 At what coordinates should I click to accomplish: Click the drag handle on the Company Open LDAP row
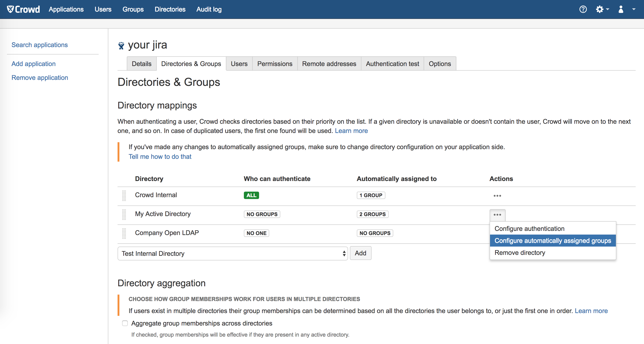124,233
